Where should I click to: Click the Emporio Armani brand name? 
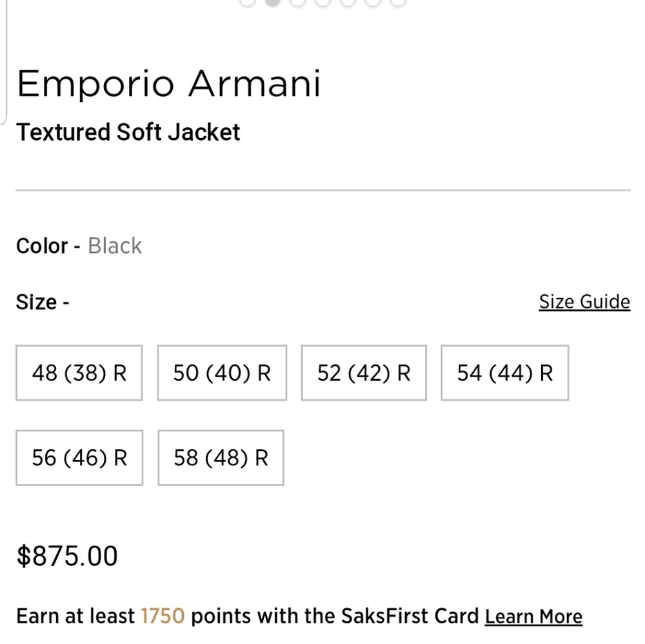[x=170, y=83]
